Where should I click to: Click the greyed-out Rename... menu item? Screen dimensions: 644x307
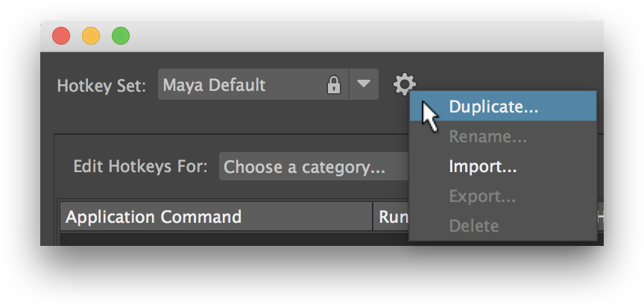(x=487, y=136)
